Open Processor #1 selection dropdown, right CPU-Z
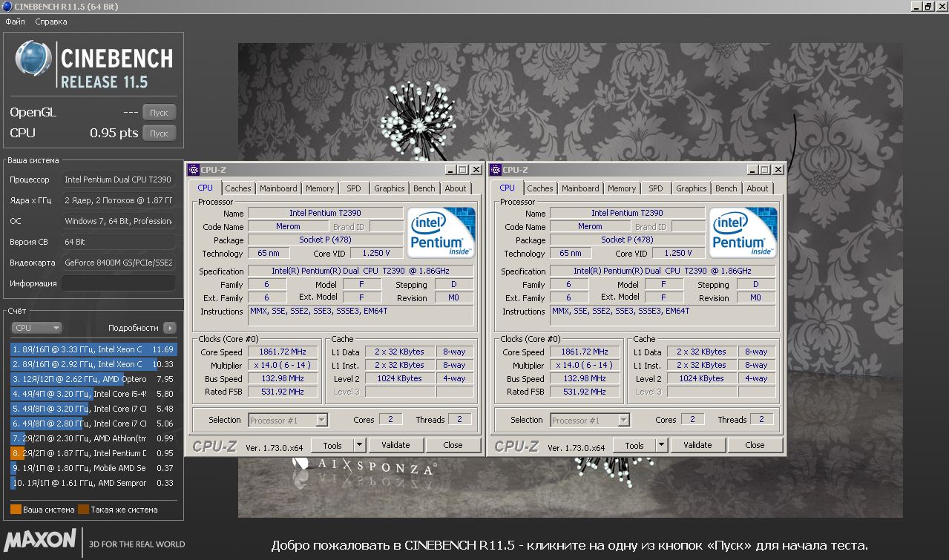 (x=590, y=421)
